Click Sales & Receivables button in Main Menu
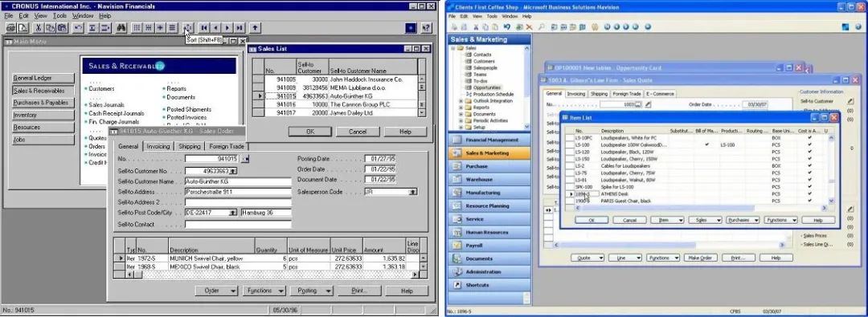 [43, 91]
